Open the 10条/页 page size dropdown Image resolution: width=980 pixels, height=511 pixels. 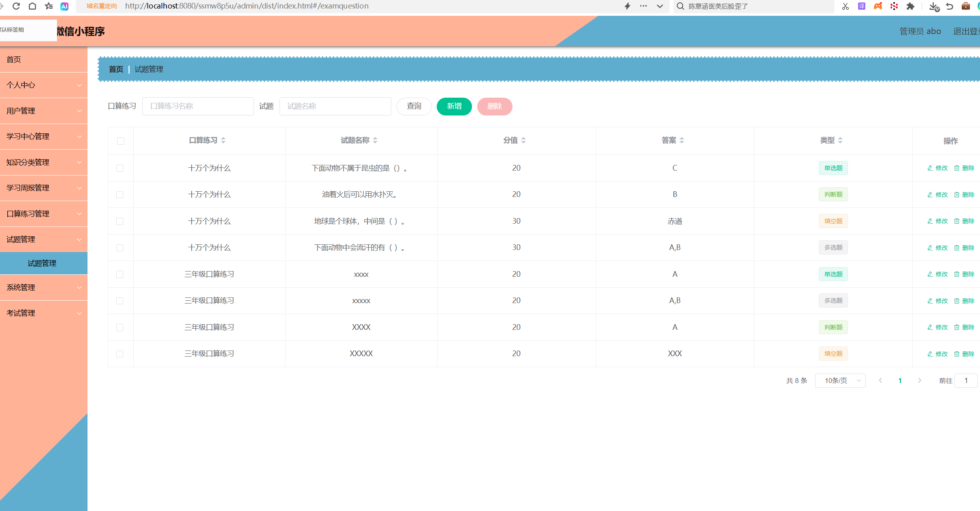point(840,381)
